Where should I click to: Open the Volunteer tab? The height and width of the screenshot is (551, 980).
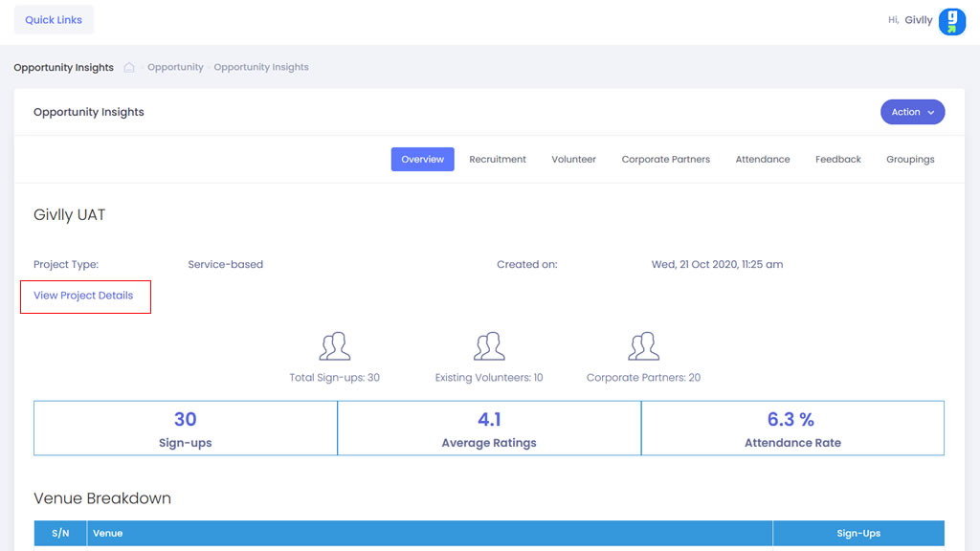[573, 160]
